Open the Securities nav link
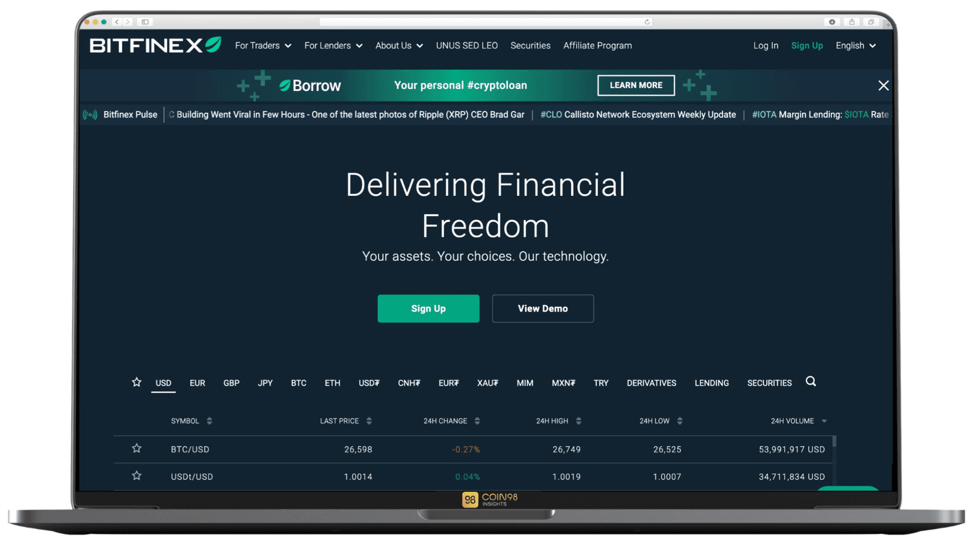Screen dimensions: 980x551 530,45
